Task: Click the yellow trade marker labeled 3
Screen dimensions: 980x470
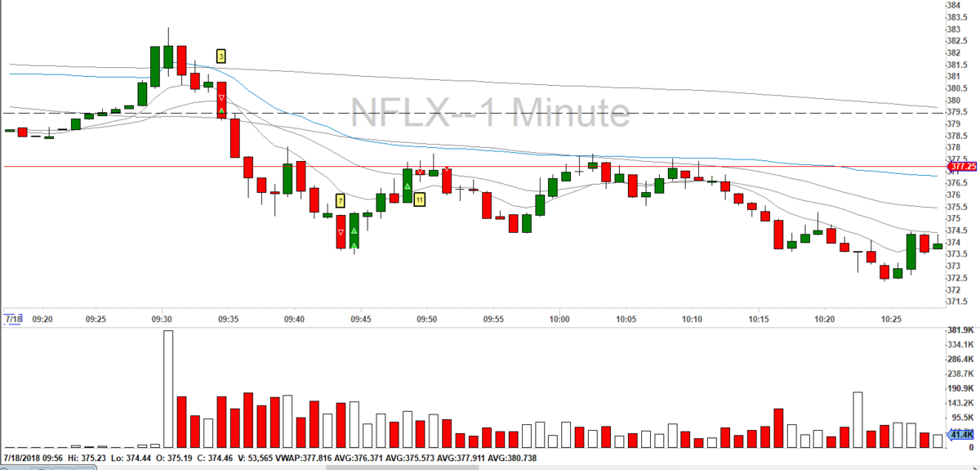Action: click(221, 56)
